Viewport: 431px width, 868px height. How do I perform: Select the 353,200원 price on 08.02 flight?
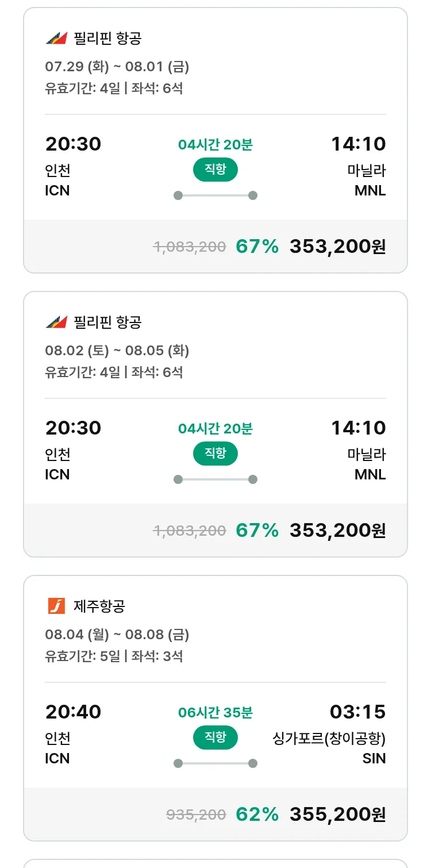tap(337, 531)
